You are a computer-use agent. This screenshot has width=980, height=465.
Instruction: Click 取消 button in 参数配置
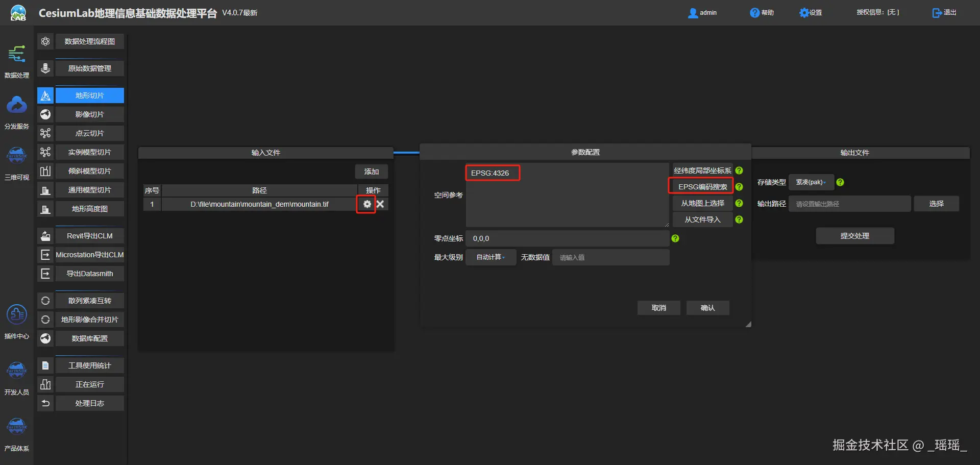click(x=659, y=308)
